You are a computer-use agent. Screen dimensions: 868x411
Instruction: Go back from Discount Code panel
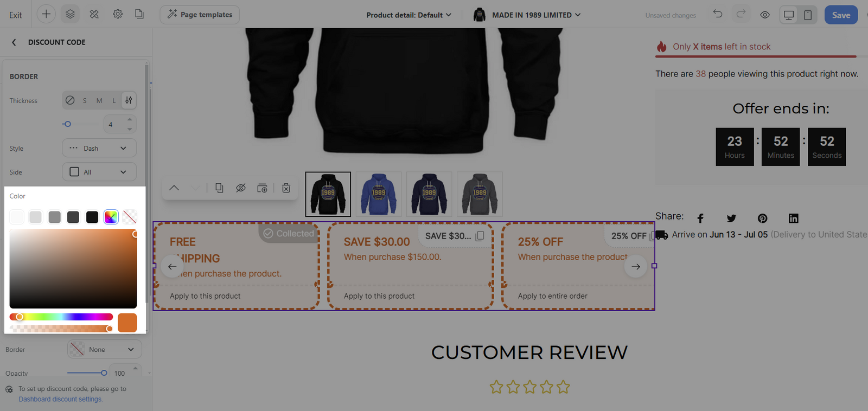[14, 42]
